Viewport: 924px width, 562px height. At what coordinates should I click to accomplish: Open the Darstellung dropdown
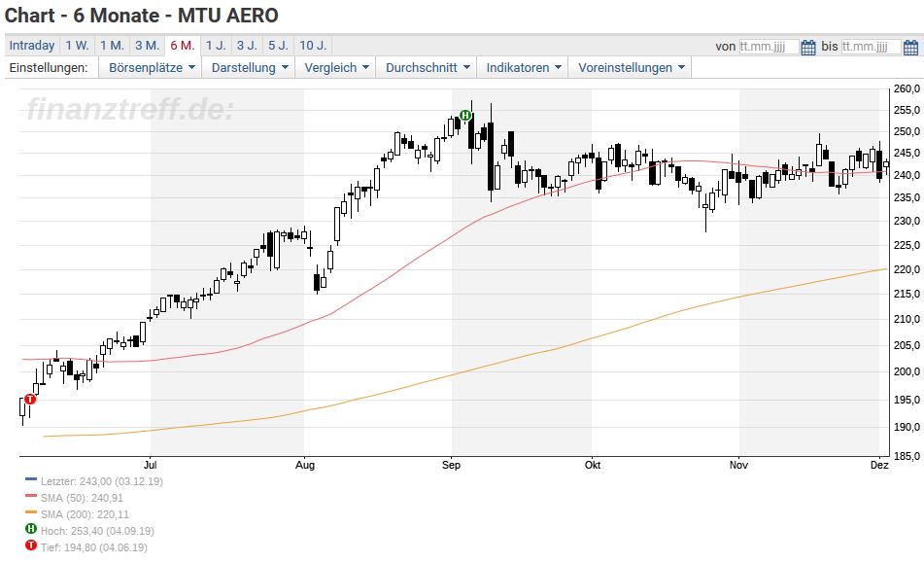click(x=250, y=68)
